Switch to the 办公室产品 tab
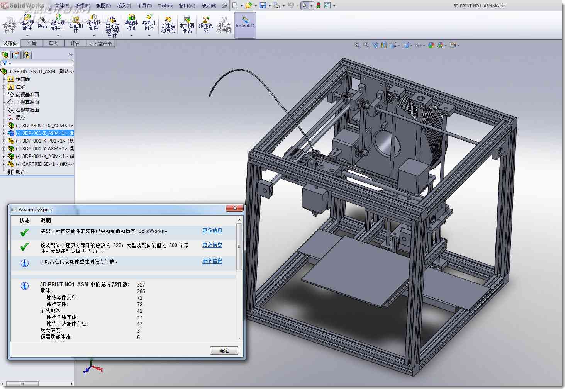Image resolution: width=568 pixels, height=392 pixels. (101, 43)
